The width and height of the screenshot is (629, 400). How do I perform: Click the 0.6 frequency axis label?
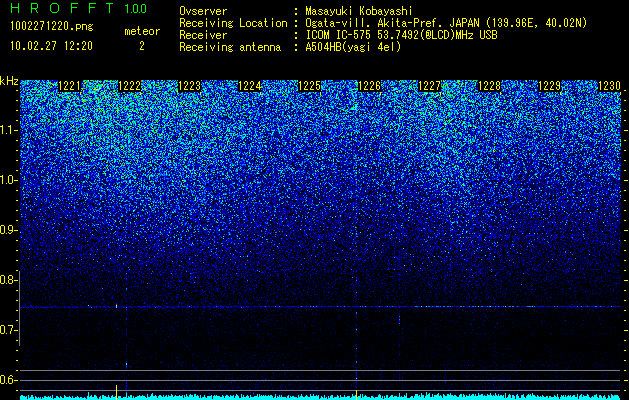click(9, 380)
